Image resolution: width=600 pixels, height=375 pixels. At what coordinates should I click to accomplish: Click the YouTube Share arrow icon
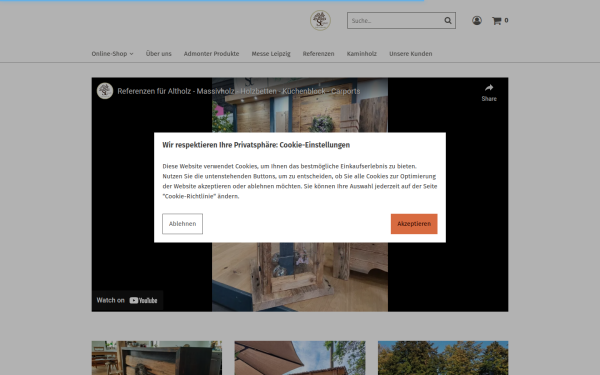pos(489,88)
